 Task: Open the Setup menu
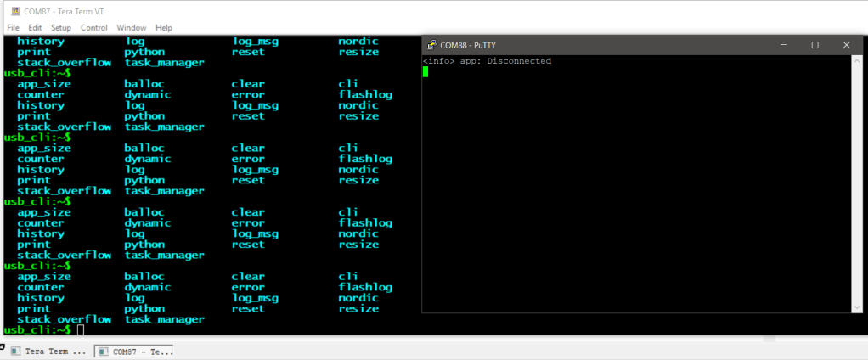[x=61, y=28]
